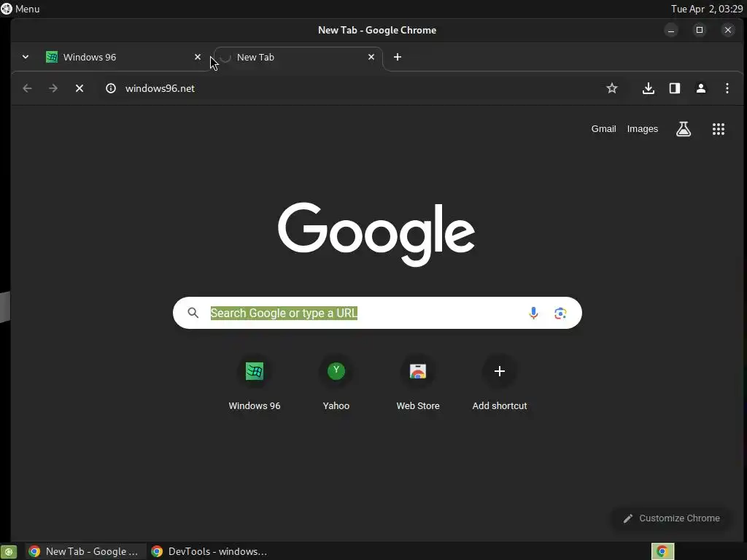Screen dimensions: 747x560
Task: Open the system Menu at top left
Action: [x=20, y=9]
